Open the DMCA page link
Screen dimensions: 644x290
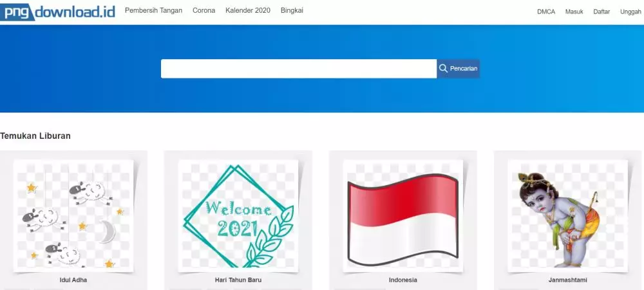point(546,12)
